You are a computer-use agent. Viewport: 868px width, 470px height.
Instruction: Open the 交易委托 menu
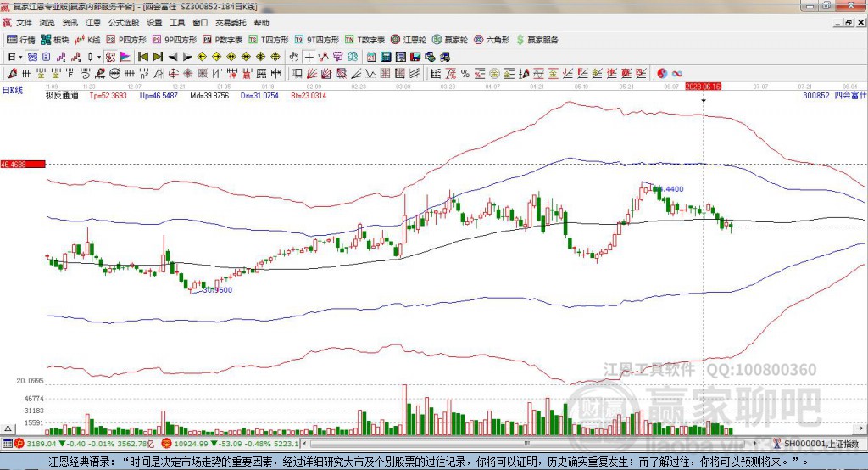point(231,23)
